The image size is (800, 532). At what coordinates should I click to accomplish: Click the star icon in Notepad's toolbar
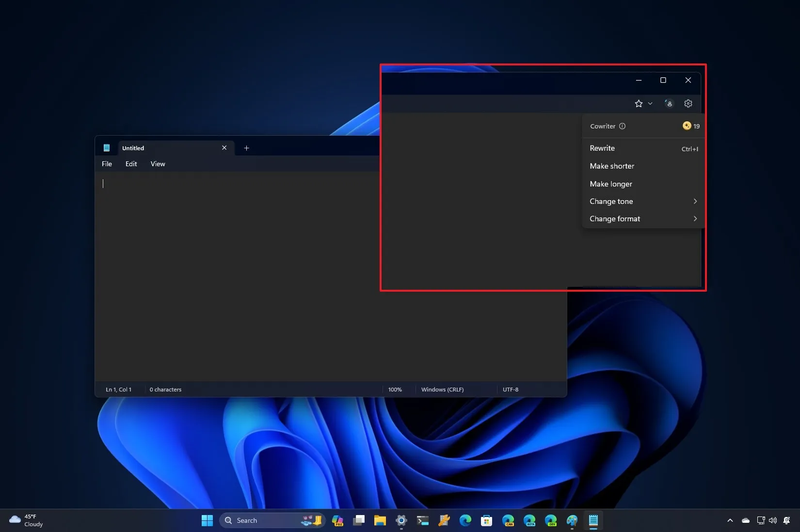(638, 103)
